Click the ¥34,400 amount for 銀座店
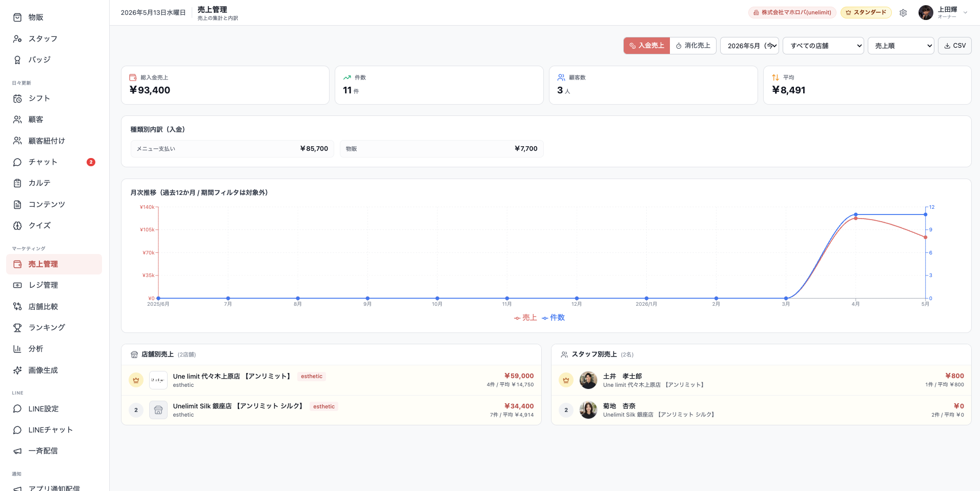Screen dimensions: 980x491 tap(519, 406)
